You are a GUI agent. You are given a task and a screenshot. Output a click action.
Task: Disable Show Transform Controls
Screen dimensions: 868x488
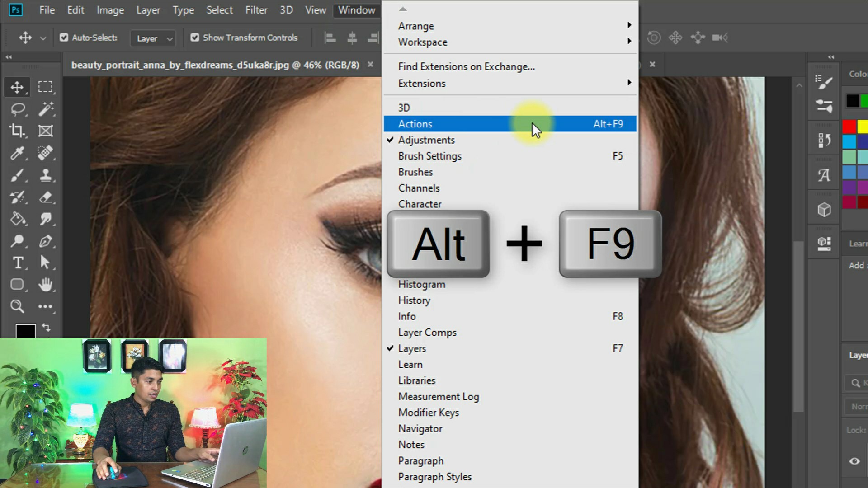pyautogui.click(x=195, y=38)
